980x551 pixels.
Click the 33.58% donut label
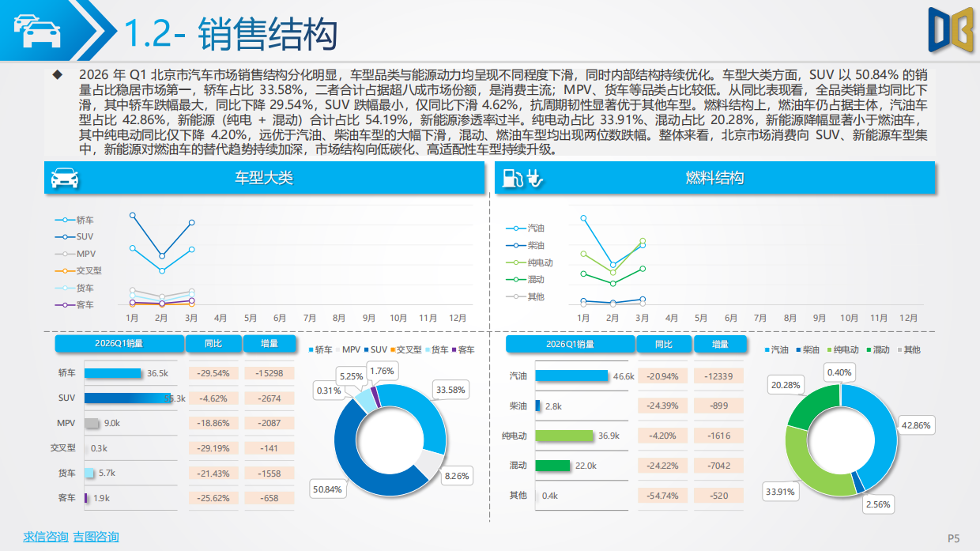click(451, 389)
